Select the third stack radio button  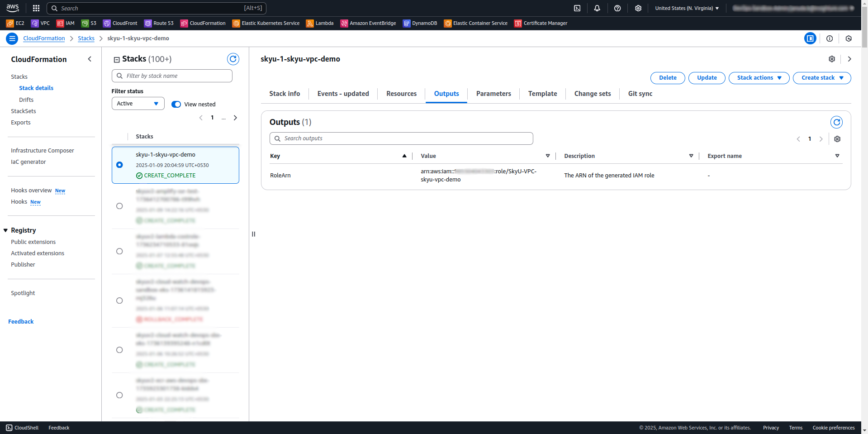119,251
